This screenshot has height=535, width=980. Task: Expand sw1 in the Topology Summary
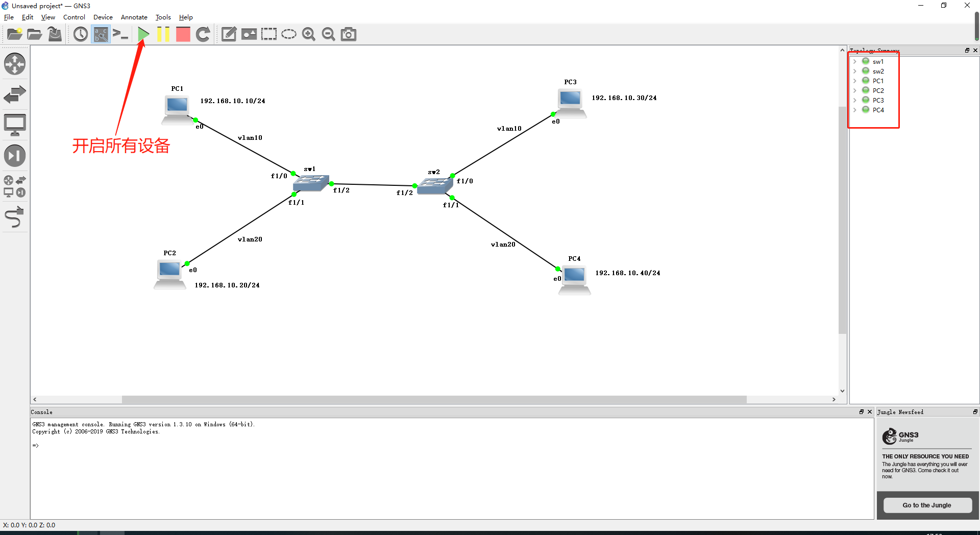point(855,61)
